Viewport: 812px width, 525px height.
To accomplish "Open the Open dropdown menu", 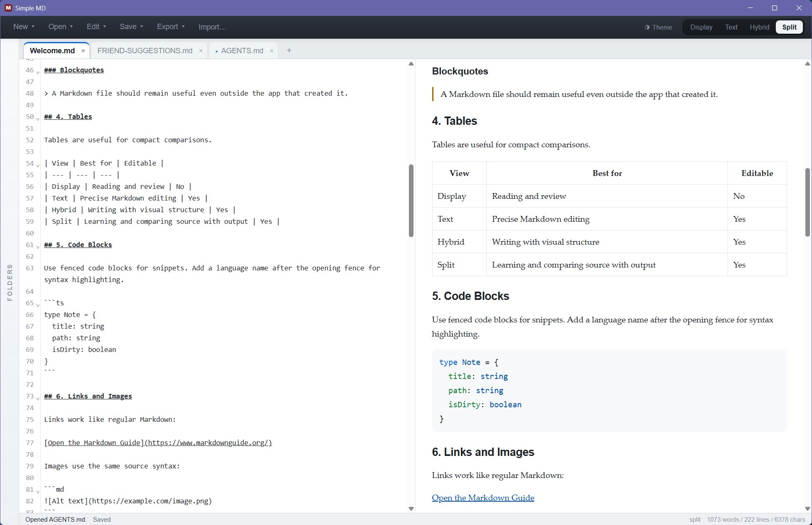I will pyautogui.click(x=61, y=27).
